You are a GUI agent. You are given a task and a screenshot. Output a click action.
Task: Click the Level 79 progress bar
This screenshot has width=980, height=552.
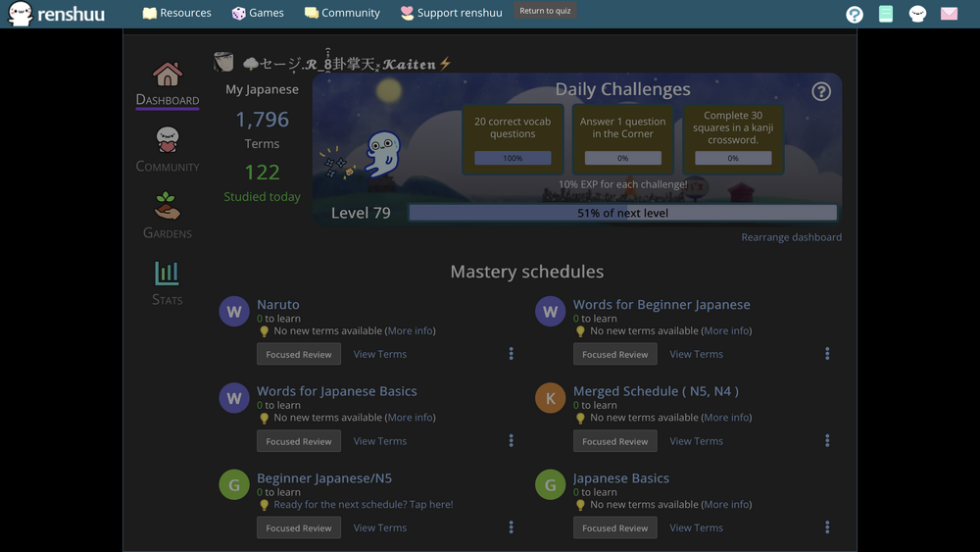point(622,213)
